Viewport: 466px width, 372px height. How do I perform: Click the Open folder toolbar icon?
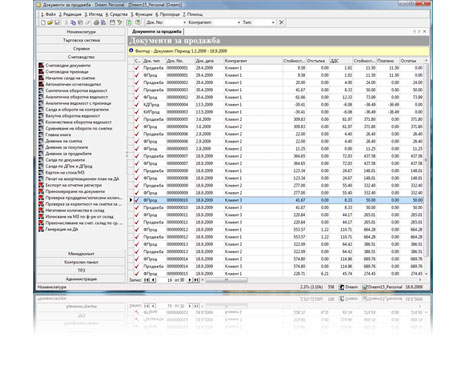point(50,23)
